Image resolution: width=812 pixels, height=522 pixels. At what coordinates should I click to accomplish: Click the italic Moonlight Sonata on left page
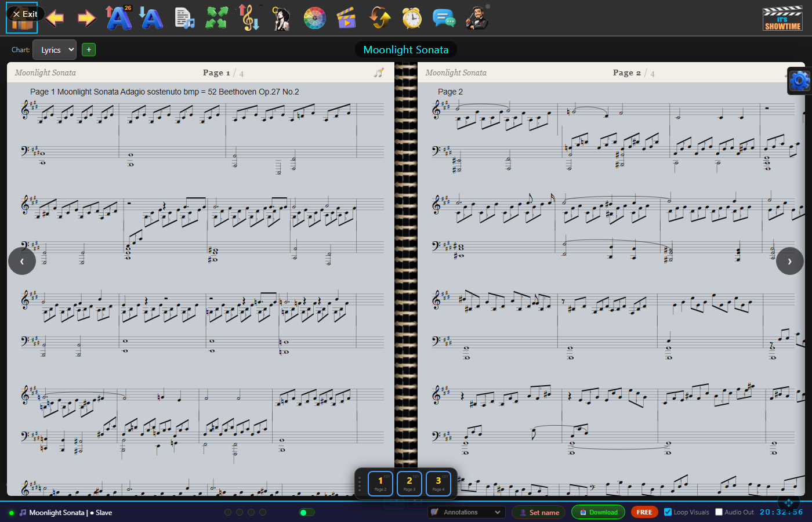point(45,72)
